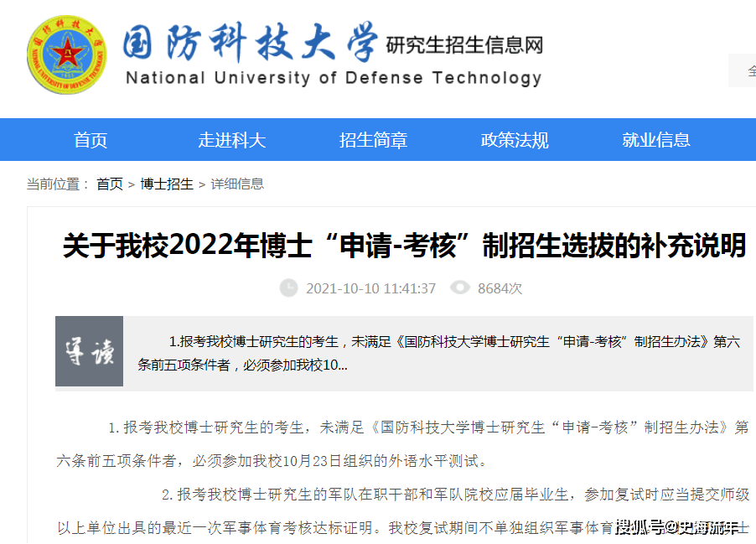Viewport: 756px width, 544px height.
Task: Click the 导读 gray label block
Action: [x=89, y=351]
